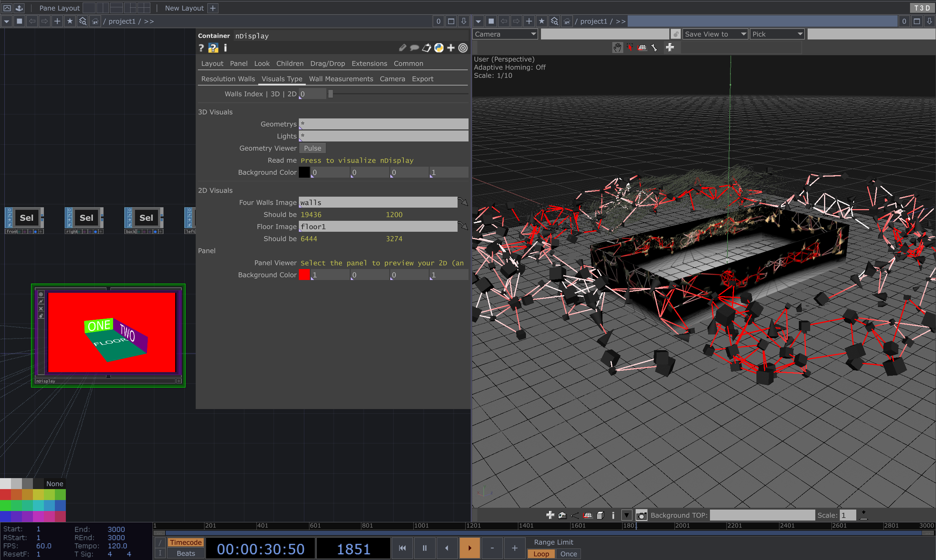Image resolution: width=936 pixels, height=560 pixels.
Task: Switch to the Wall Measurements tab
Action: pyautogui.click(x=341, y=79)
